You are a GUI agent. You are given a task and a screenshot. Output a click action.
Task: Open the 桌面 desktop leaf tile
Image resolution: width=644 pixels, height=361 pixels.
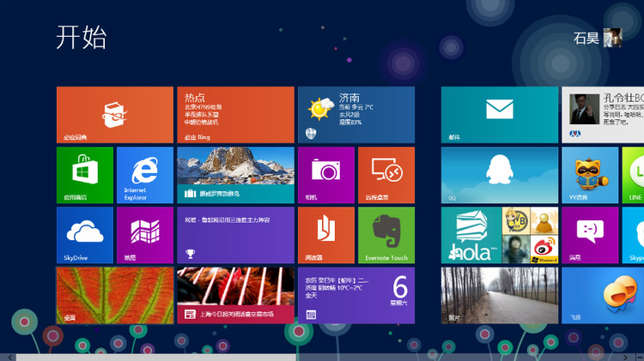[115, 295]
